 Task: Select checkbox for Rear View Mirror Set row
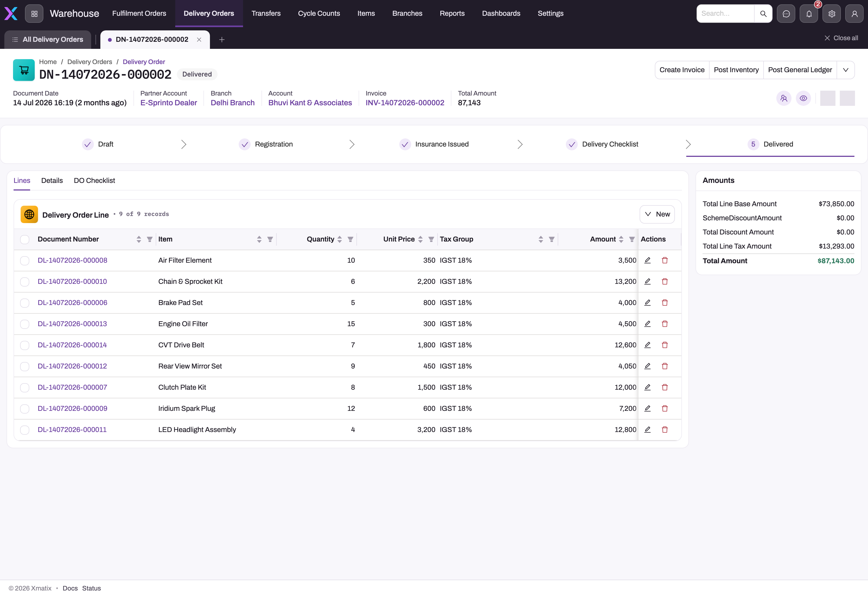pyautogui.click(x=25, y=366)
